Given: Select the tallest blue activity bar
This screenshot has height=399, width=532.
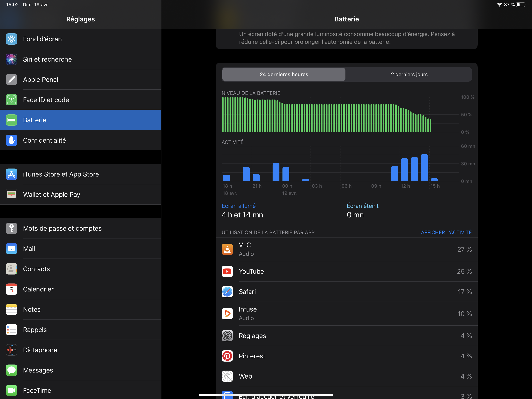Looking at the screenshot, I should point(424,168).
